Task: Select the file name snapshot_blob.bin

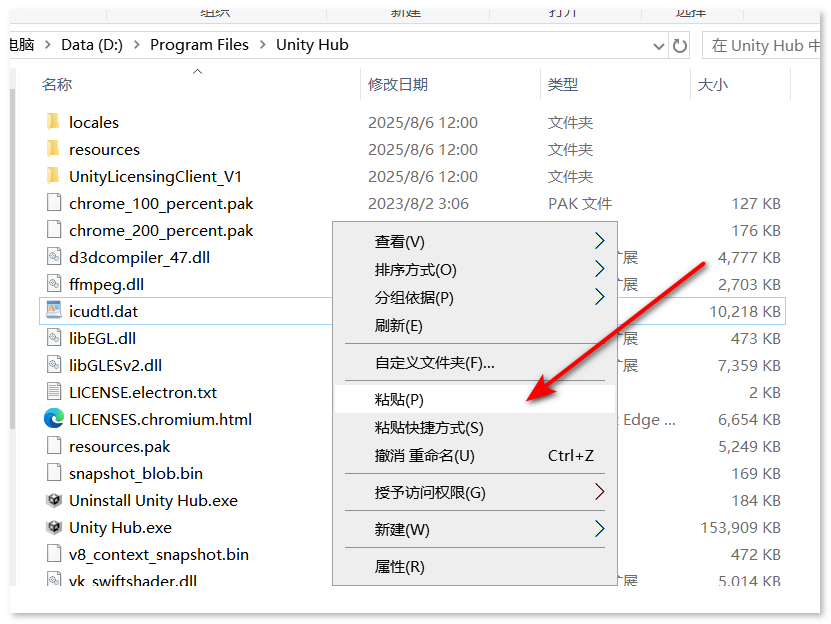Action: (136, 473)
